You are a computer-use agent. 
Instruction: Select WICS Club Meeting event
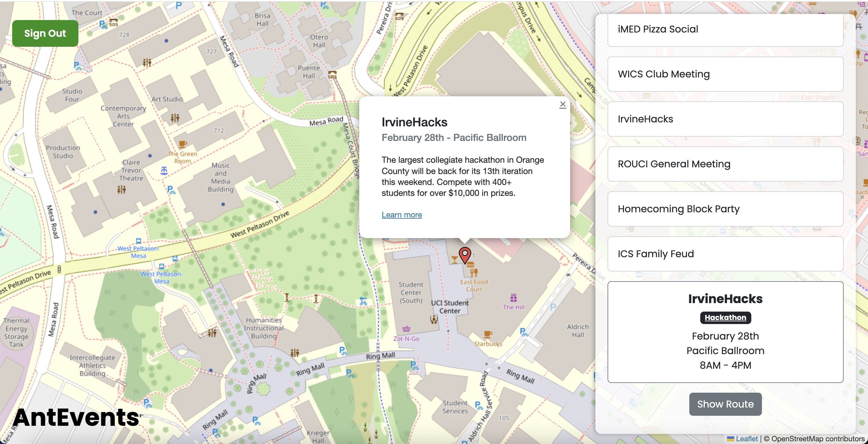coord(725,74)
